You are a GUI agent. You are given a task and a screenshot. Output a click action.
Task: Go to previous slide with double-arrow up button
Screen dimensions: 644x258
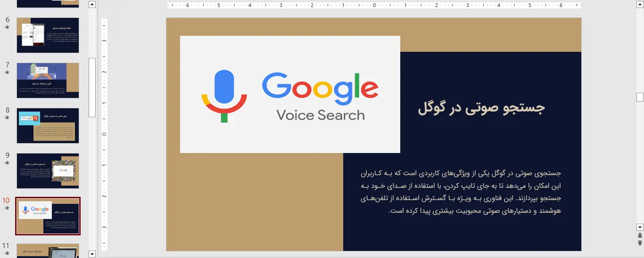point(640,235)
